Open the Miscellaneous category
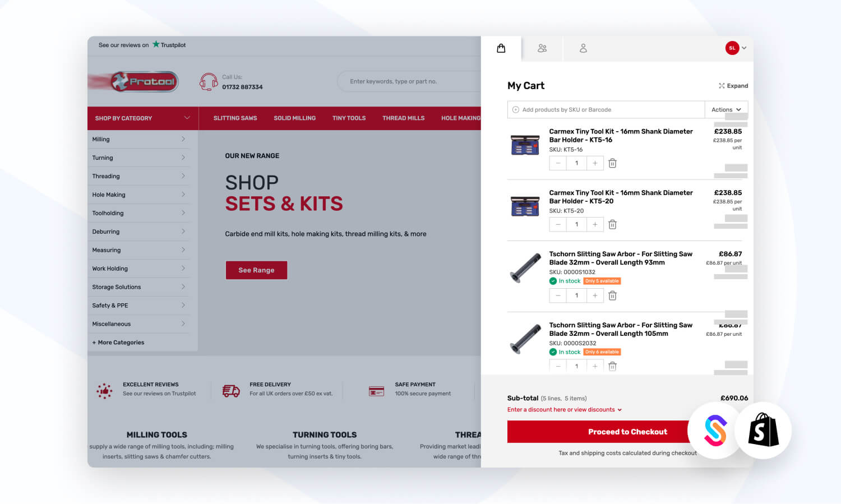Viewport: 841px width, 504px height. point(138,324)
